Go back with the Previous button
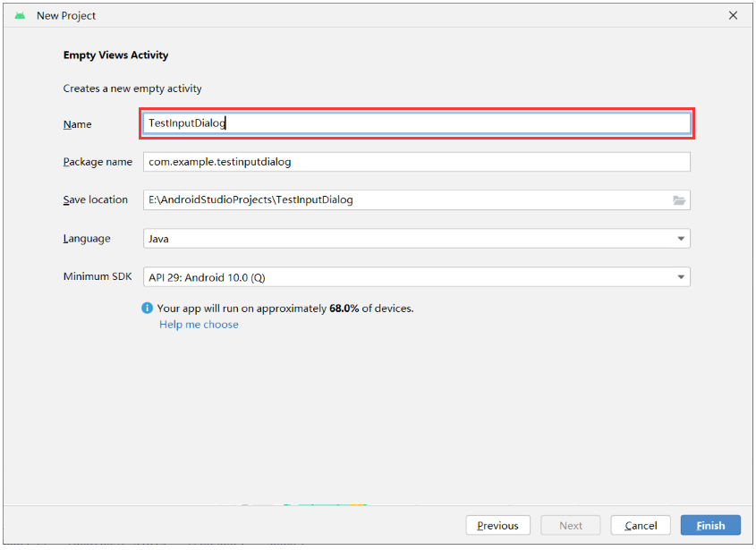This screenshot has height=550, width=756. point(498,526)
